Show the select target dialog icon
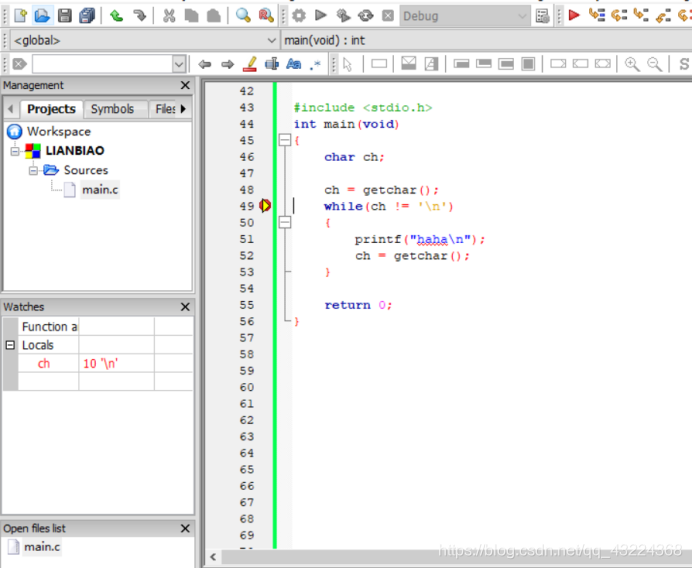The width and height of the screenshot is (692, 569). 542,16
